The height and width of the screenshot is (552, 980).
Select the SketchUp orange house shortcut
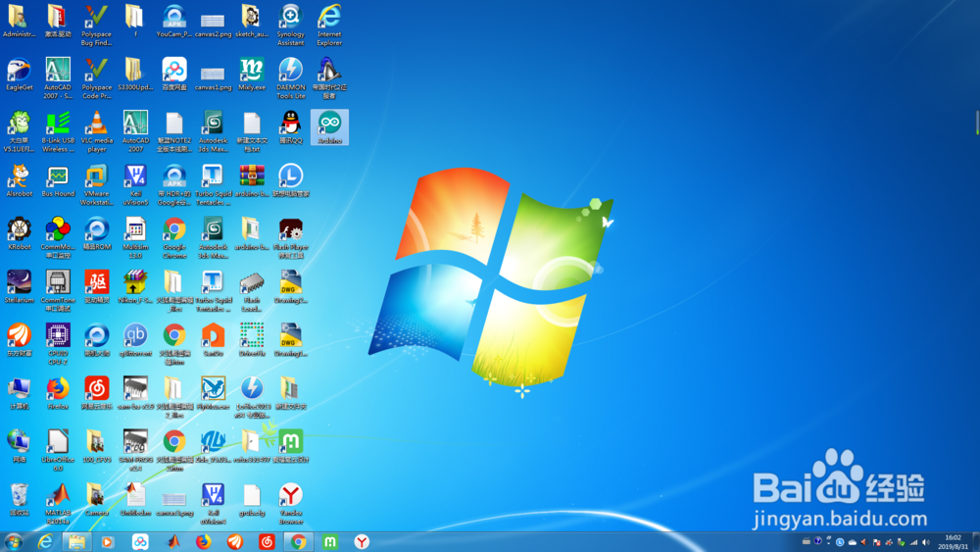pos(213,340)
